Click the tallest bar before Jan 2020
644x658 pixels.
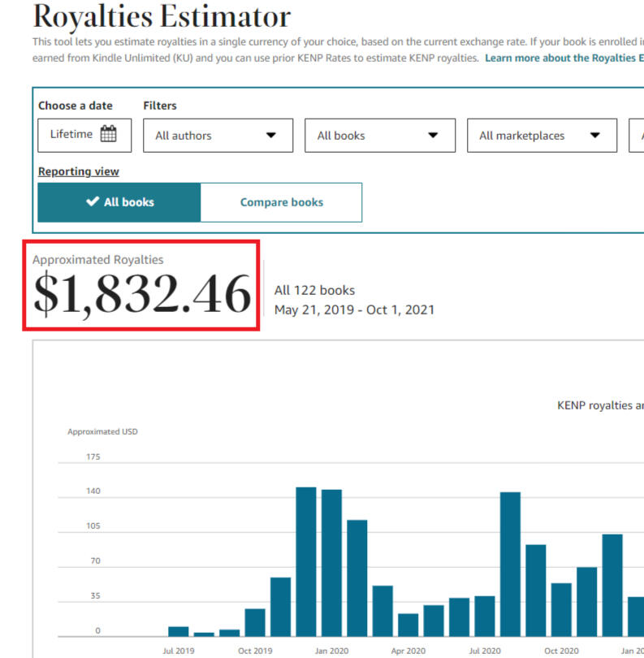pos(306,561)
